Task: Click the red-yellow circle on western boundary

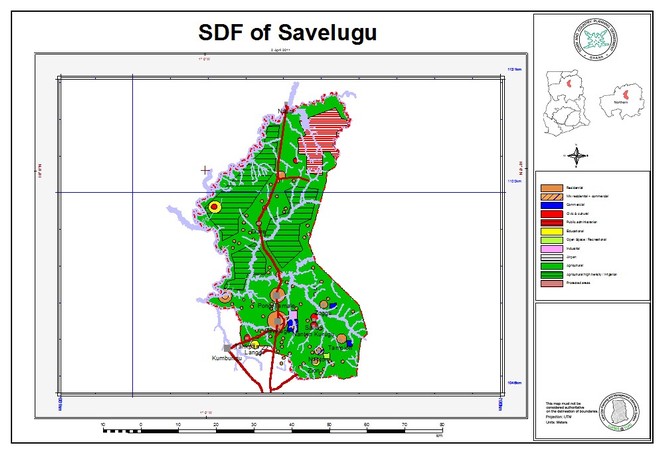Action: (x=213, y=206)
